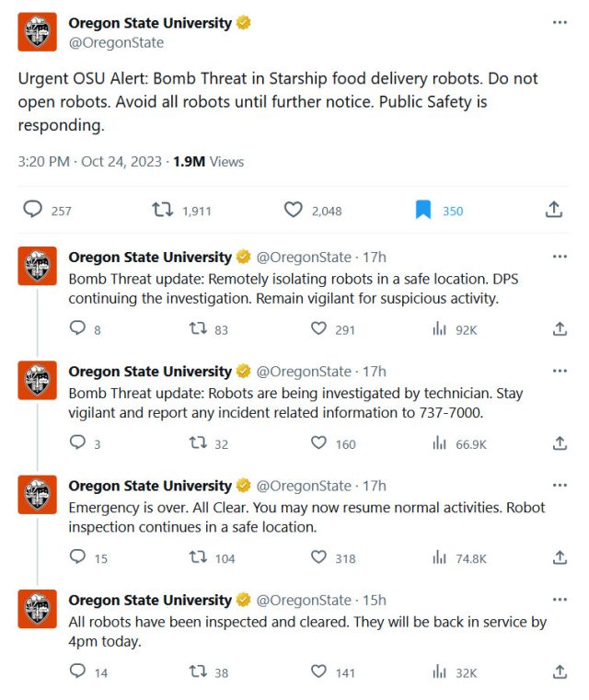This screenshot has height=700, width=589.
Task: Open Oregon State University profile name at top
Action: coord(150,23)
